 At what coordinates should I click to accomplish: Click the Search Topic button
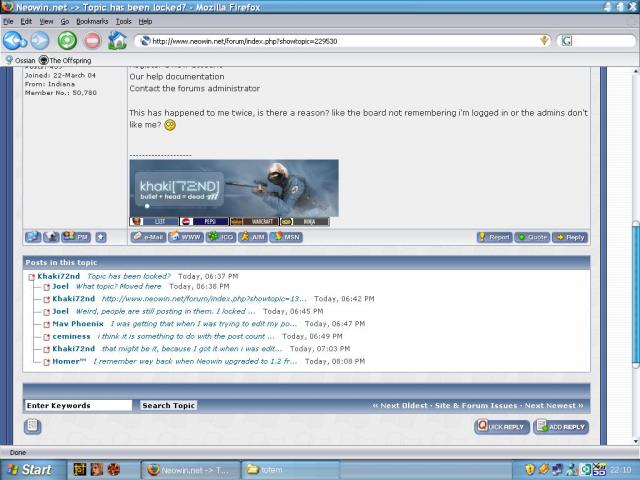pos(168,405)
